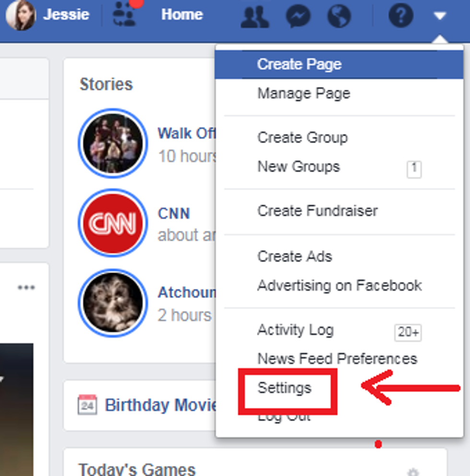The width and height of the screenshot is (470, 476).
Task: Select Manage Page menu entry
Action: 304,93
